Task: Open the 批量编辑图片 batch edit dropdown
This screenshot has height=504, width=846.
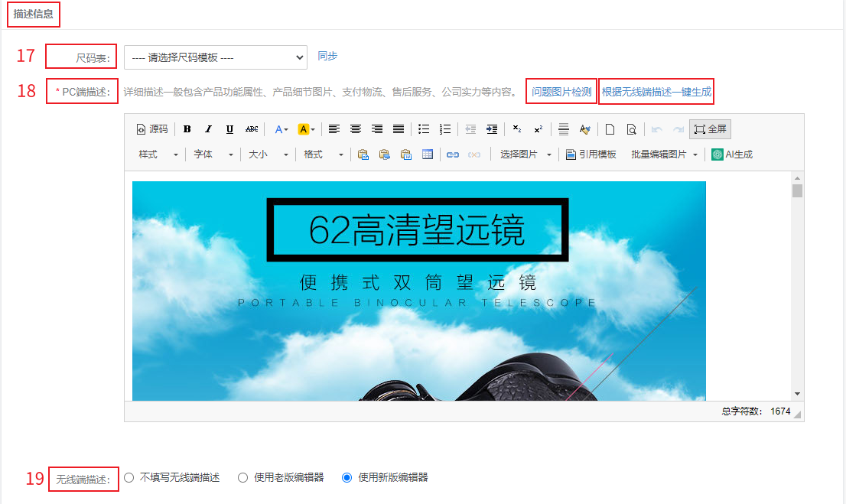Action: pos(664,154)
